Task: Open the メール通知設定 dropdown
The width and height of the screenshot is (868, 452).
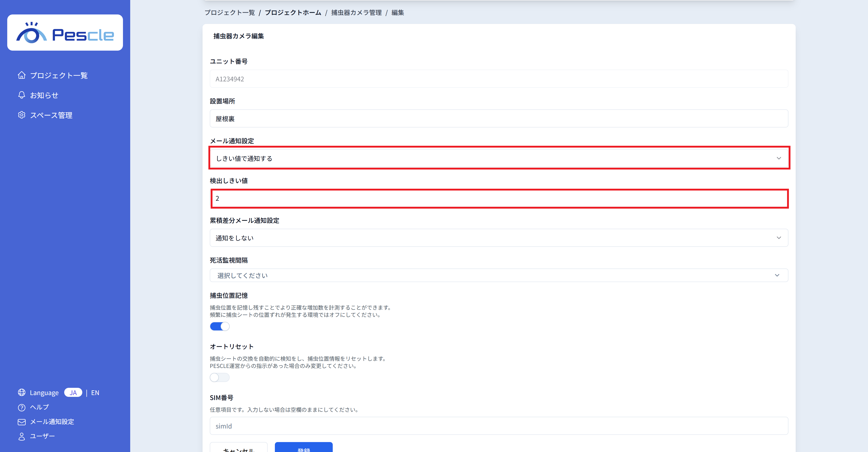Action: point(499,158)
